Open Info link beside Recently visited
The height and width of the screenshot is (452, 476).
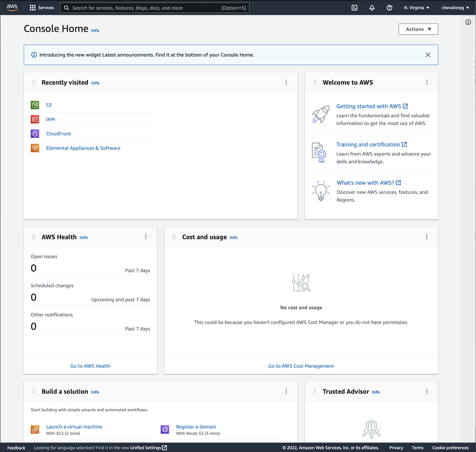95,83
